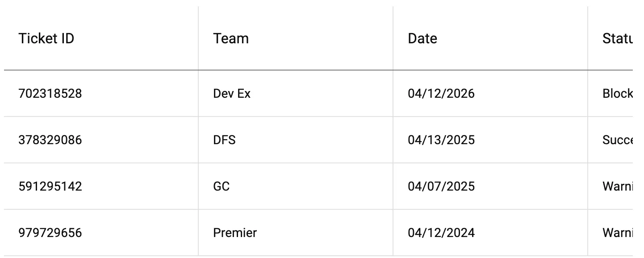Sort by the Team column header

[231, 39]
